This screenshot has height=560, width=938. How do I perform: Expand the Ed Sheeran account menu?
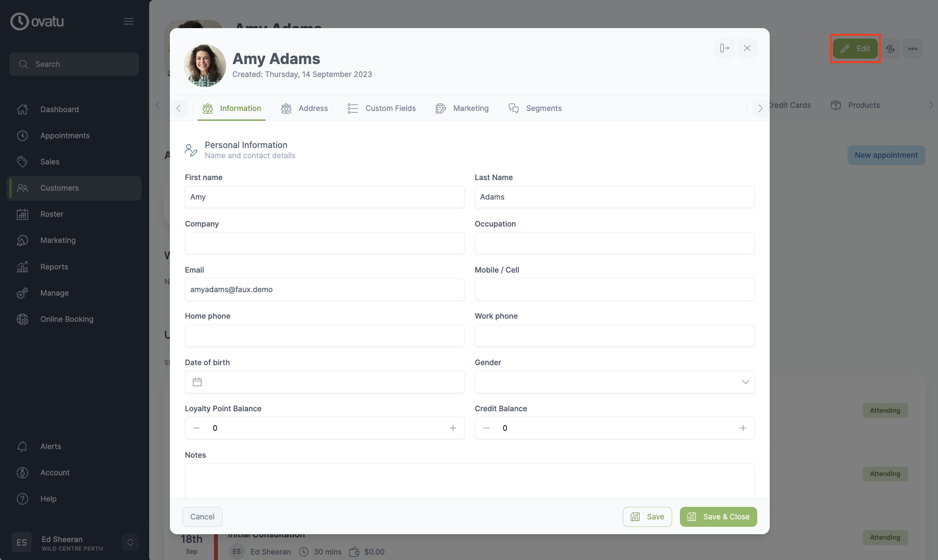coord(130,542)
